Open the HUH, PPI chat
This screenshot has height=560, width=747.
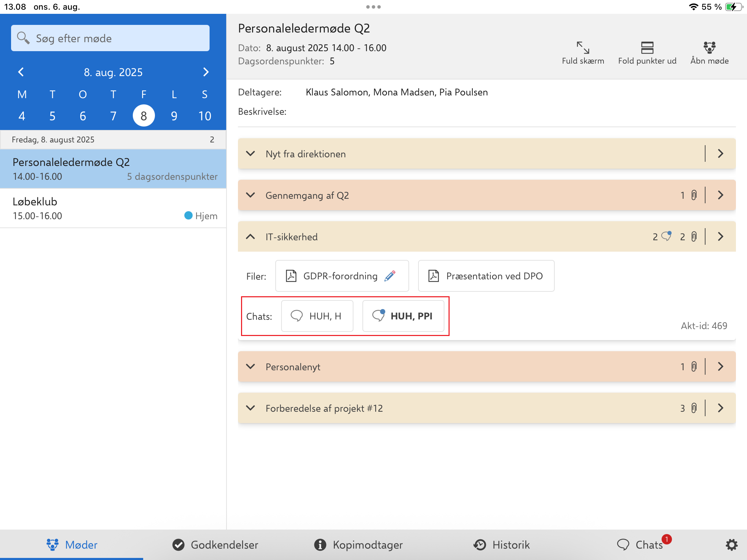tap(403, 316)
